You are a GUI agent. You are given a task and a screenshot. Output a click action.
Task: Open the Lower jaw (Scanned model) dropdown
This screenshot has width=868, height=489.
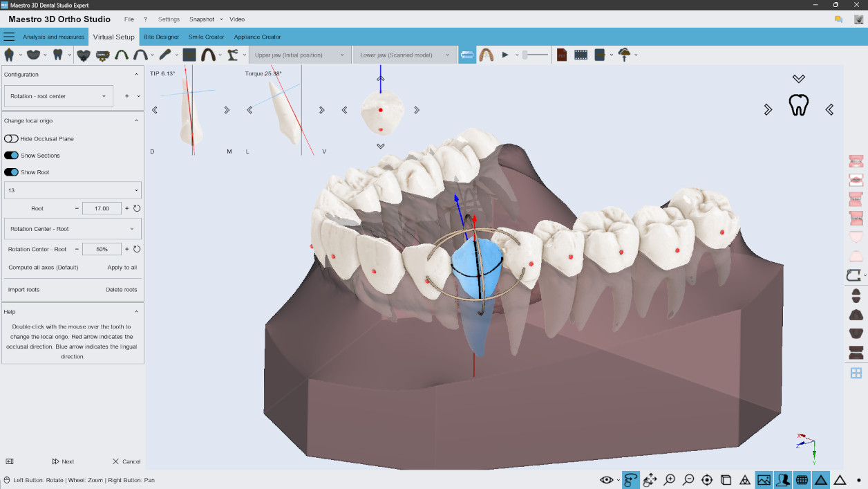pos(404,54)
